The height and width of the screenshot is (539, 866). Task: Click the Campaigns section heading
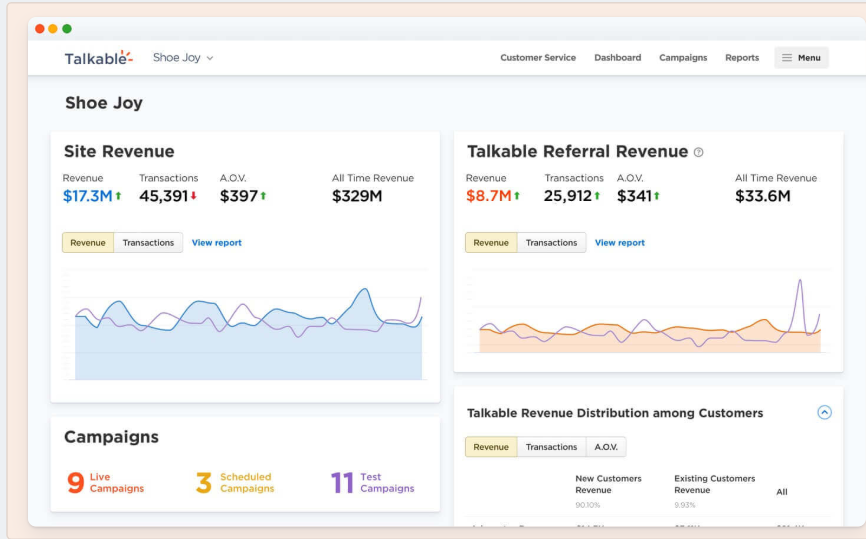[x=111, y=437]
